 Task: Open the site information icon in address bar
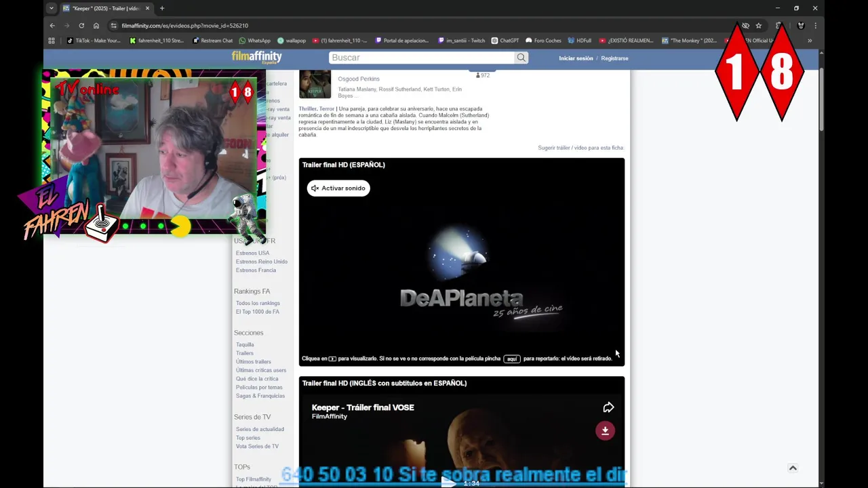[x=114, y=26]
